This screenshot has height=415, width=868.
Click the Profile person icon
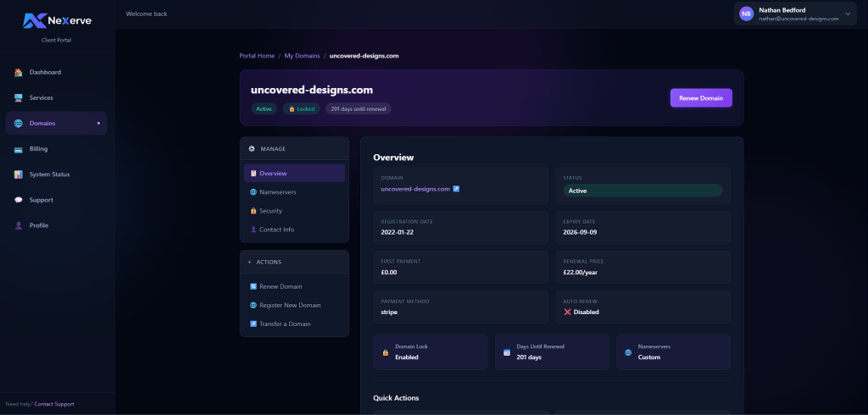[19, 225]
